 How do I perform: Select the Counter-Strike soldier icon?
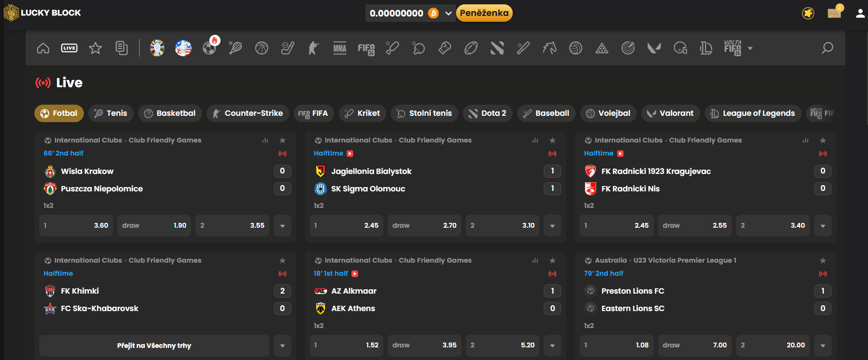314,48
